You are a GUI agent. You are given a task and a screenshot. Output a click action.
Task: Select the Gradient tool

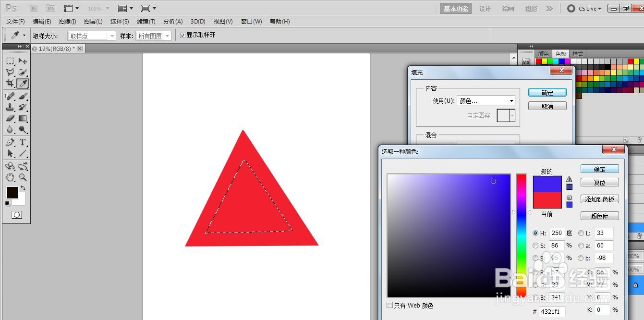[x=23, y=118]
